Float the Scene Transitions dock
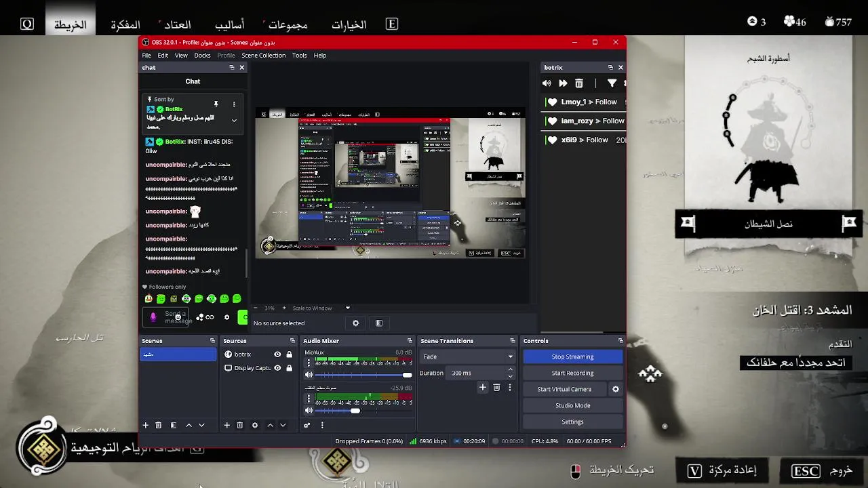The width and height of the screenshot is (868, 488). pos(511,341)
